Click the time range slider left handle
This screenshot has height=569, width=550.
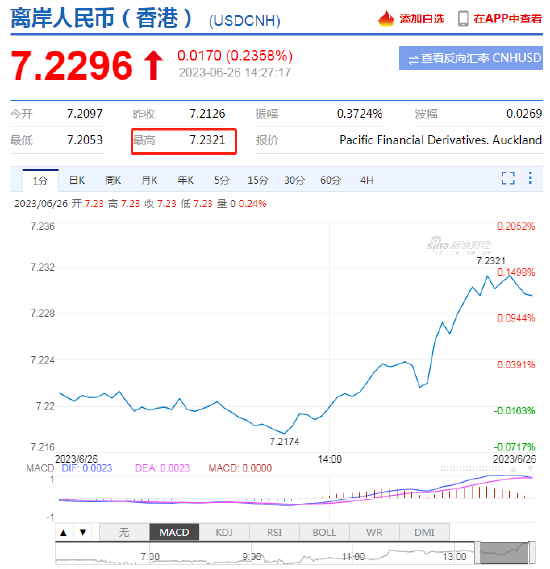[x=477, y=553]
